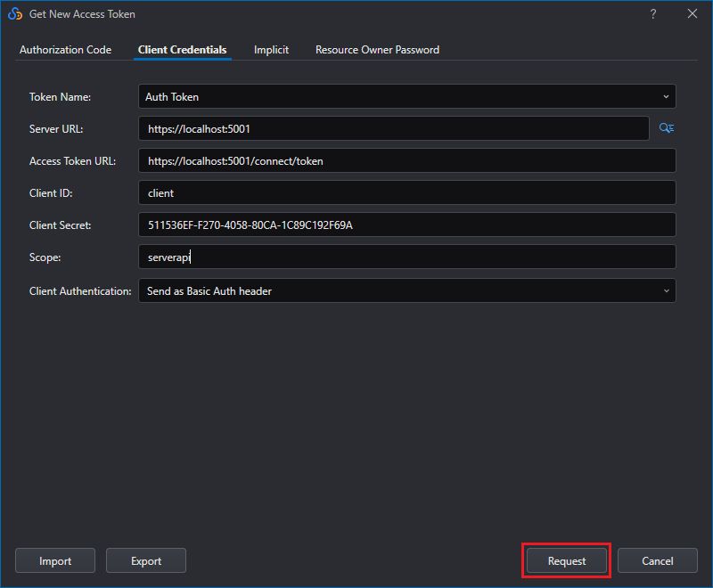
Task: Select the Client Credentials tab
Action: tap(182, 50)
